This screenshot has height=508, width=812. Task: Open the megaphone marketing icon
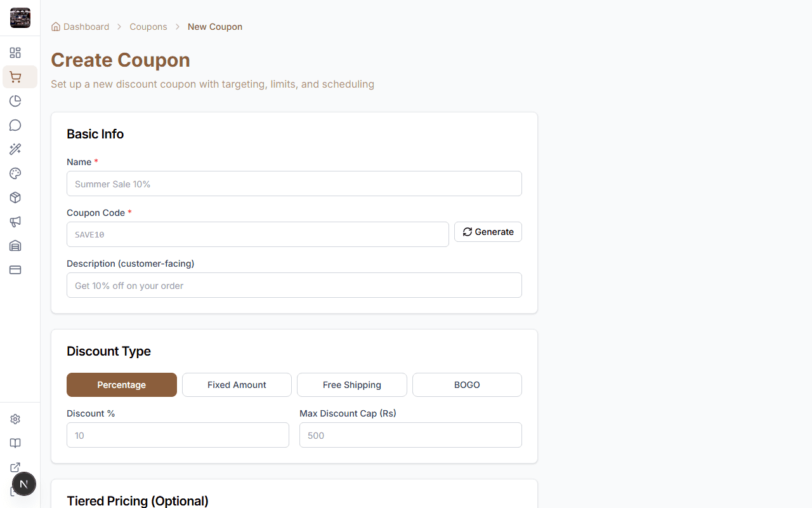[15, 222]
